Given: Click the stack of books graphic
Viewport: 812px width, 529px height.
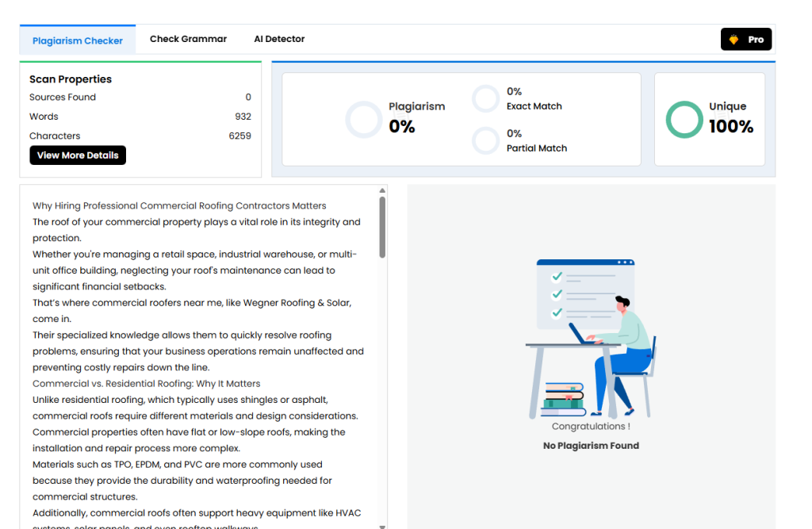Looking at the screenshot, I should (x=563, y=399).
